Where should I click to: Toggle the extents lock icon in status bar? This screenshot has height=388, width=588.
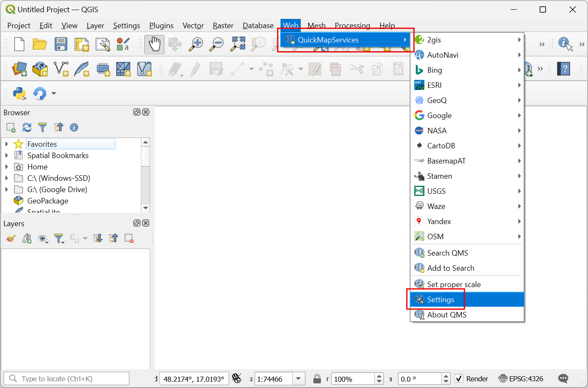click(x=318, y=379)
